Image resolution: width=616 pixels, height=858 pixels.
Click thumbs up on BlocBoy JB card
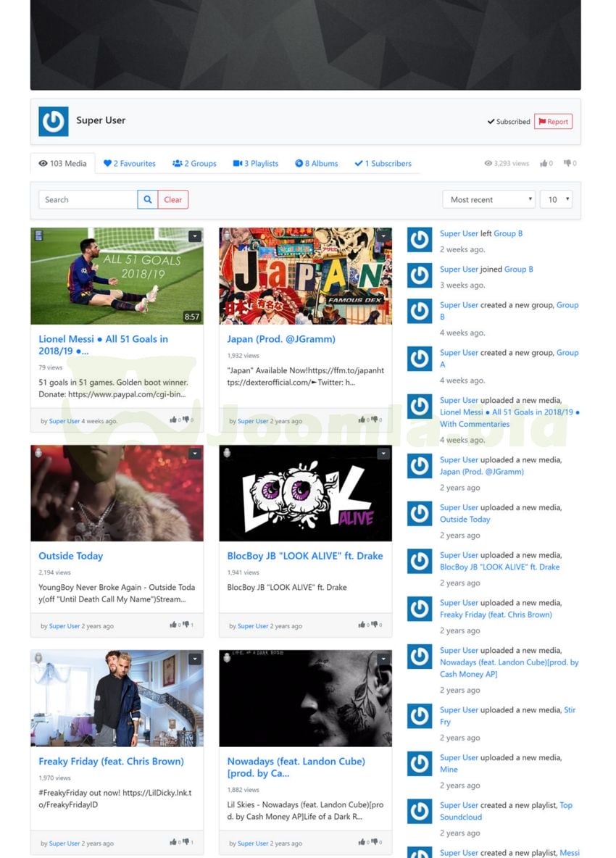pyautogui.click(x=362, y=625)
